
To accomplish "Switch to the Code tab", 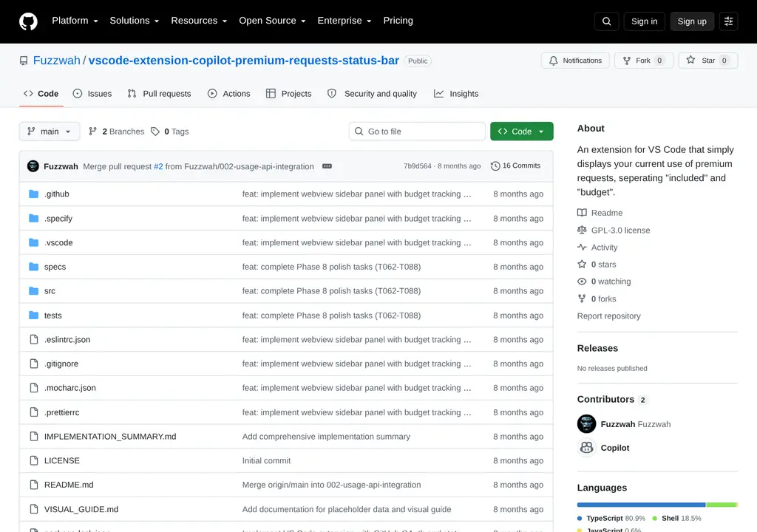I will click(41, 94).
